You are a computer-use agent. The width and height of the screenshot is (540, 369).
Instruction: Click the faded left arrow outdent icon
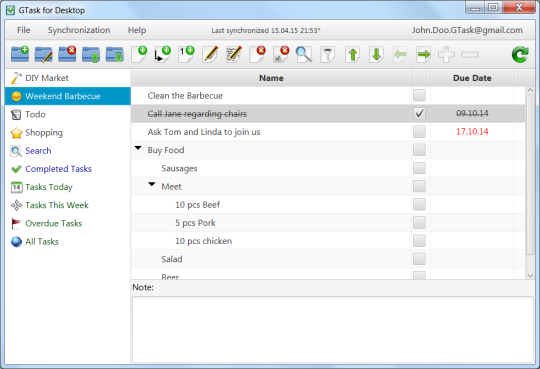[400, 54]
